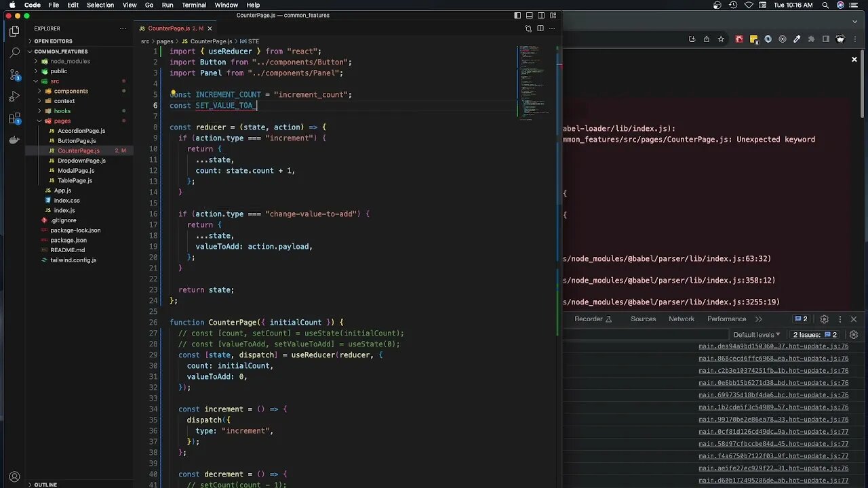
Task: Open customize layout button
Action: pos(553,15)
